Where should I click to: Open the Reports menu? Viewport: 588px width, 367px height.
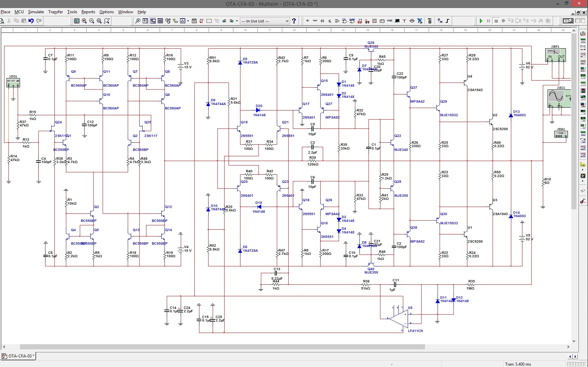tap(88, 12)
